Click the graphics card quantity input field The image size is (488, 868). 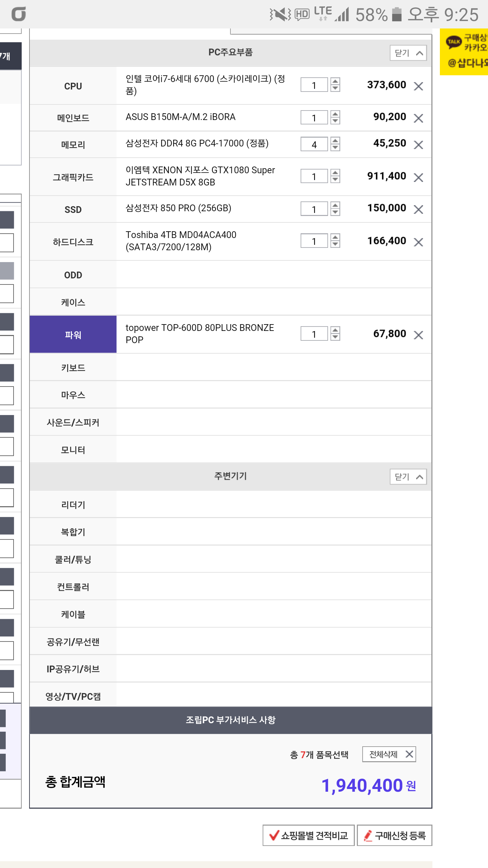point(314,176)
